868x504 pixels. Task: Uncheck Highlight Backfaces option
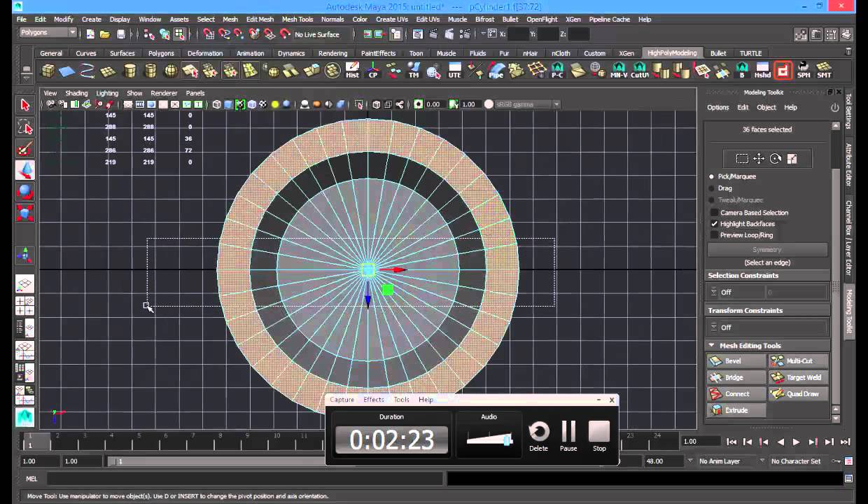pos(714,224)
